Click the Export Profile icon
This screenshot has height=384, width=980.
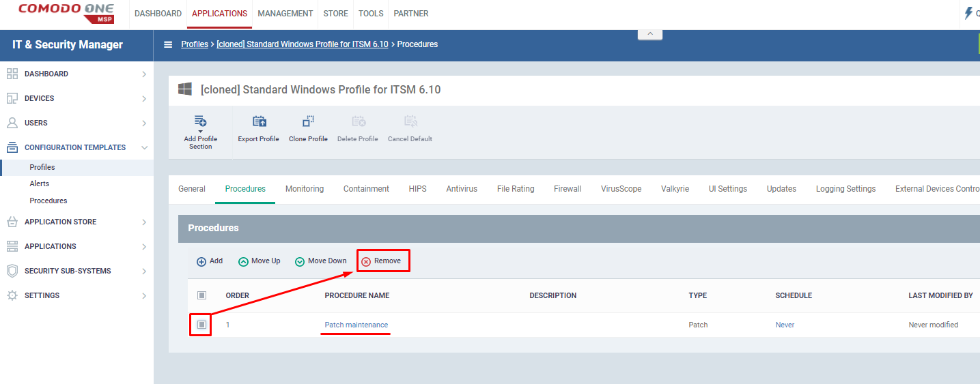click(259, 121)
